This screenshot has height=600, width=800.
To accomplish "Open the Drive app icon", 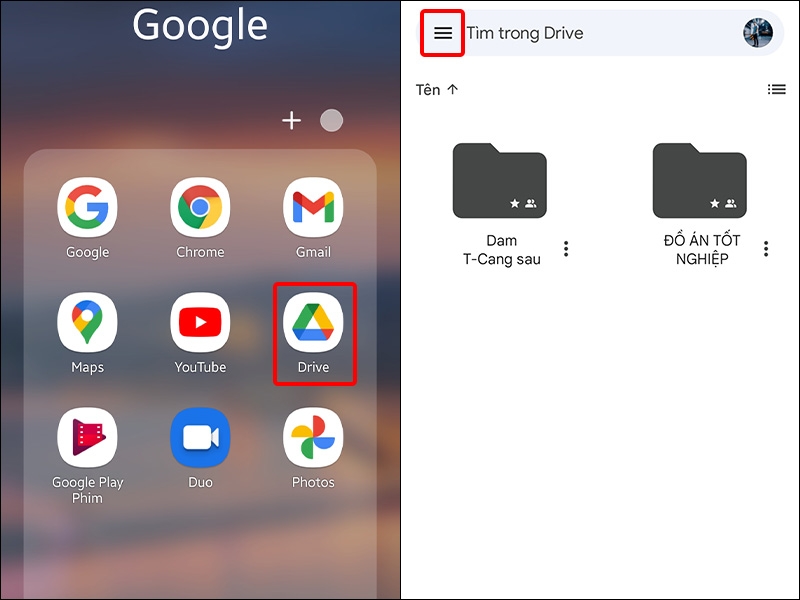I will [x=313, y=322].
